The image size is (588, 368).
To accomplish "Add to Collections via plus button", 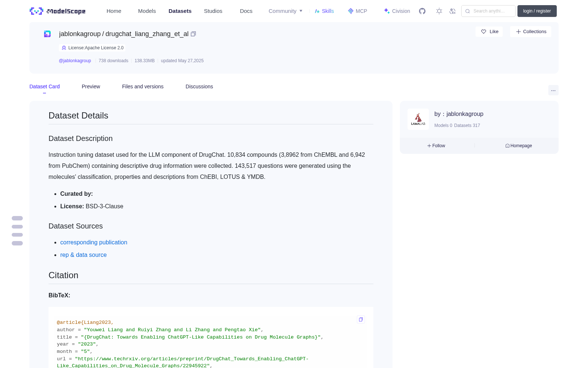I will click(531, 32).
